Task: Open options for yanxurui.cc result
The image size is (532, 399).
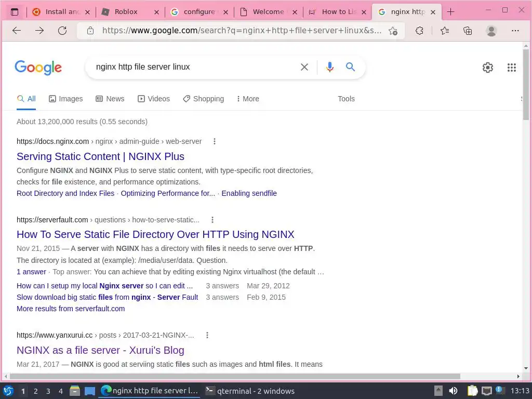Action: pos(207,335)
